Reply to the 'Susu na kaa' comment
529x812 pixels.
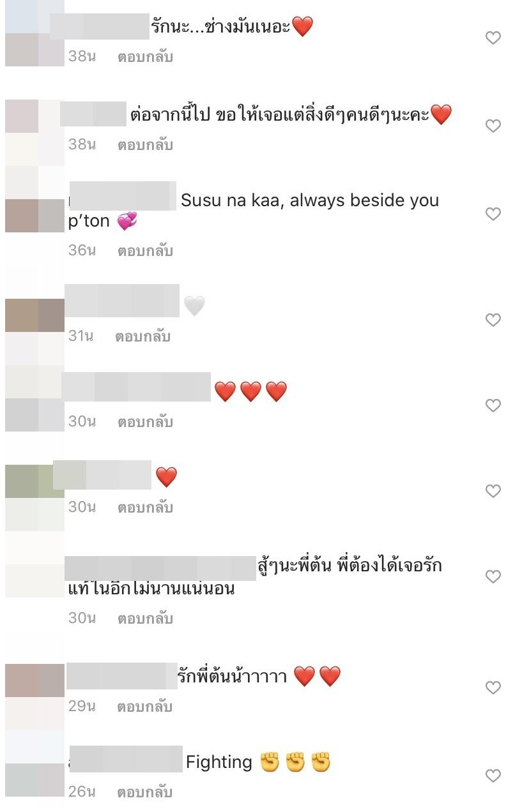145,251
